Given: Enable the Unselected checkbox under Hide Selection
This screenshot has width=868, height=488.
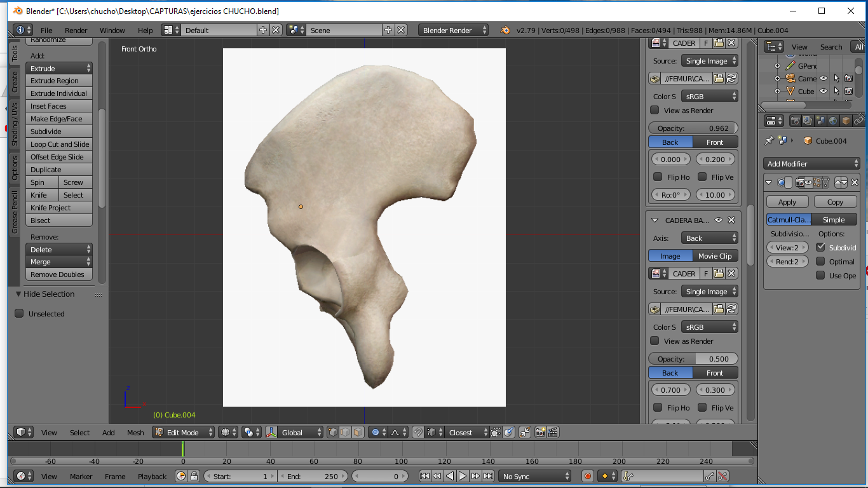Looking at the screenshot, I should pos(19,314).
